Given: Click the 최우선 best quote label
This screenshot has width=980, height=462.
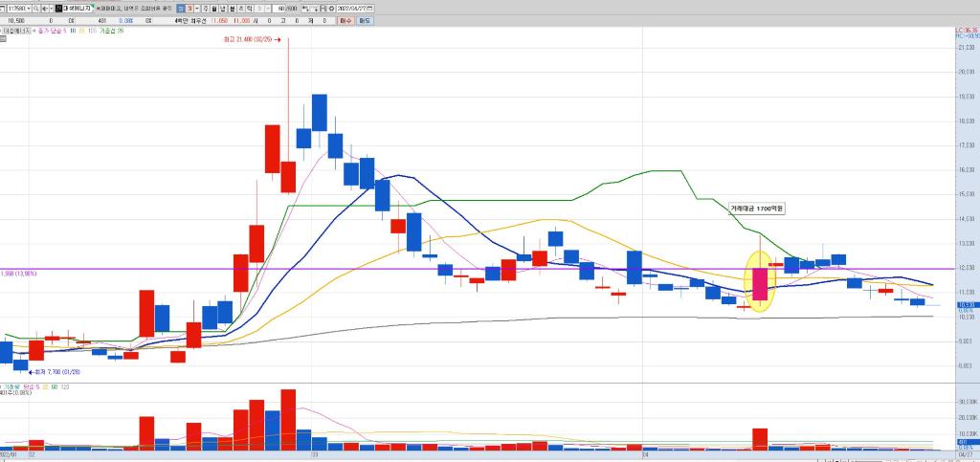Looking at the screenshot, I should pos(197,21).
